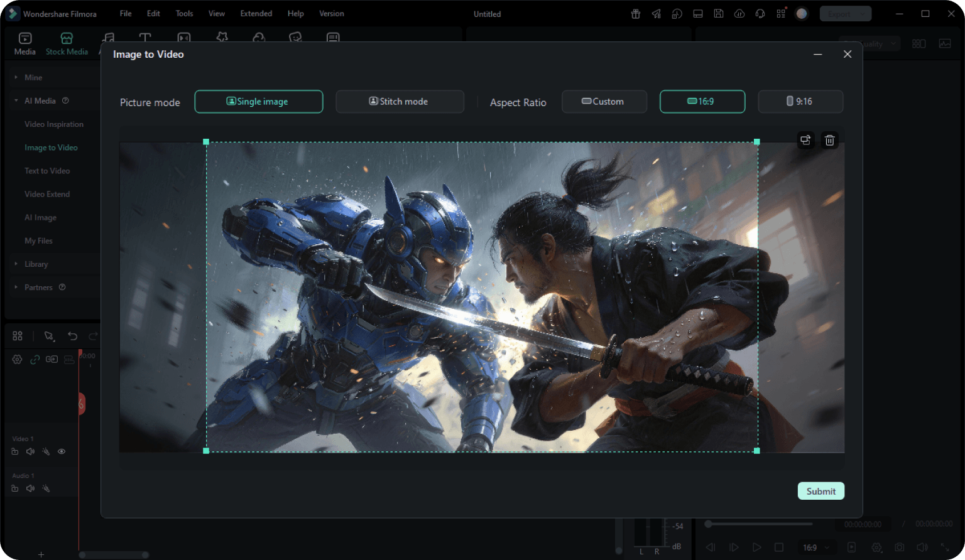Open the Help menu

295,13
